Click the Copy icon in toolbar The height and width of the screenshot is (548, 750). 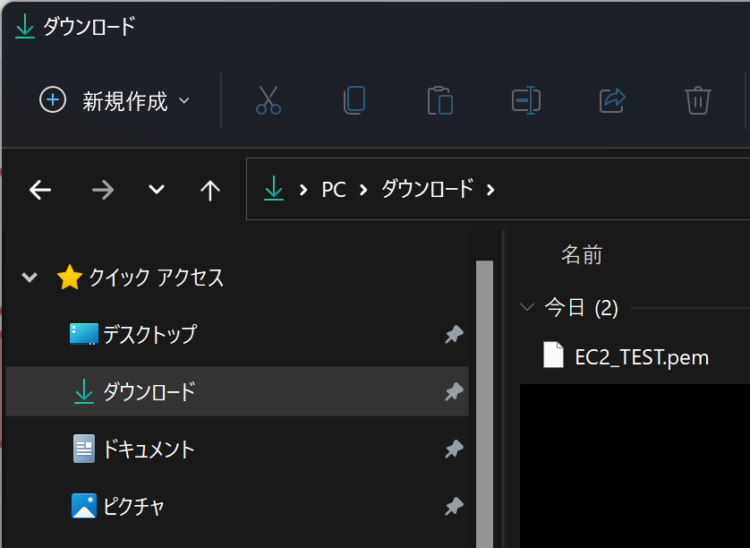point(354,100)
